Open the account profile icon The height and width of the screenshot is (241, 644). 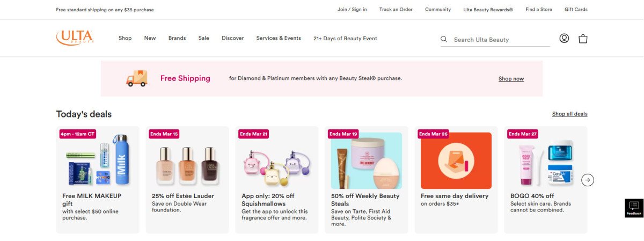pos(564,38)
